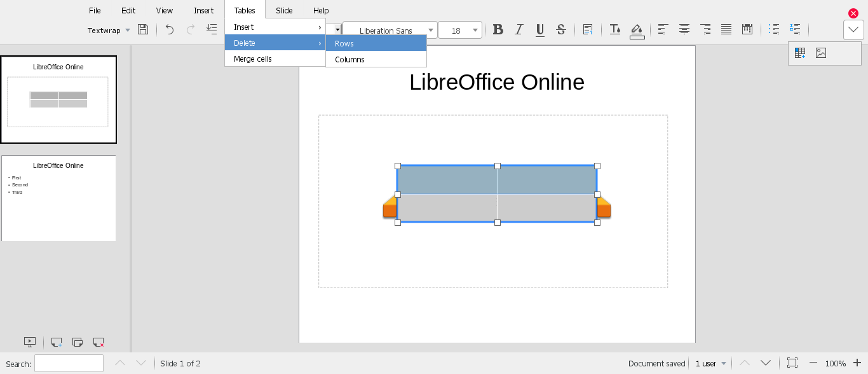The height and width of the screenshot is (374, 868).
Task: Expand the font size 18 dropdown
Action: click(x=475, y=31)
